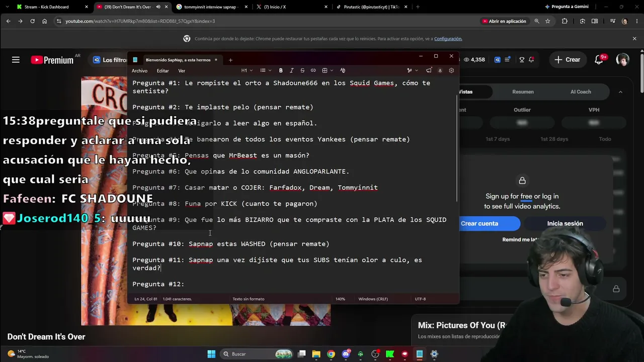Open YouTube account avatar menu
This screenshot has width=644, height=362.
coord(622,59)
